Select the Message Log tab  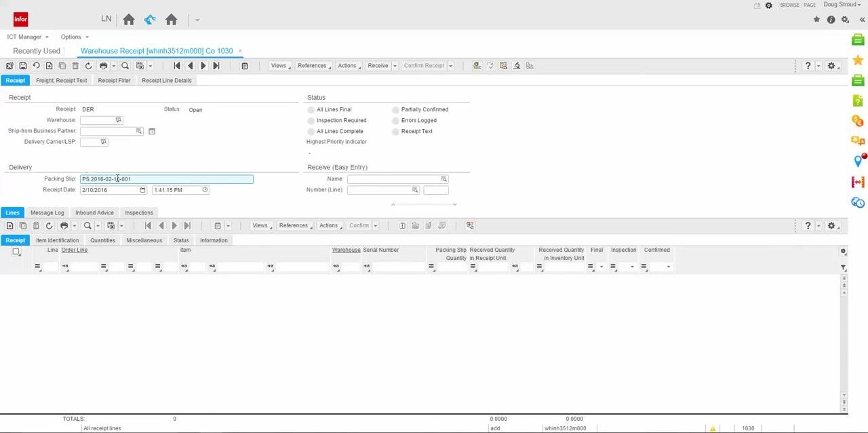[x=47, y=212]
